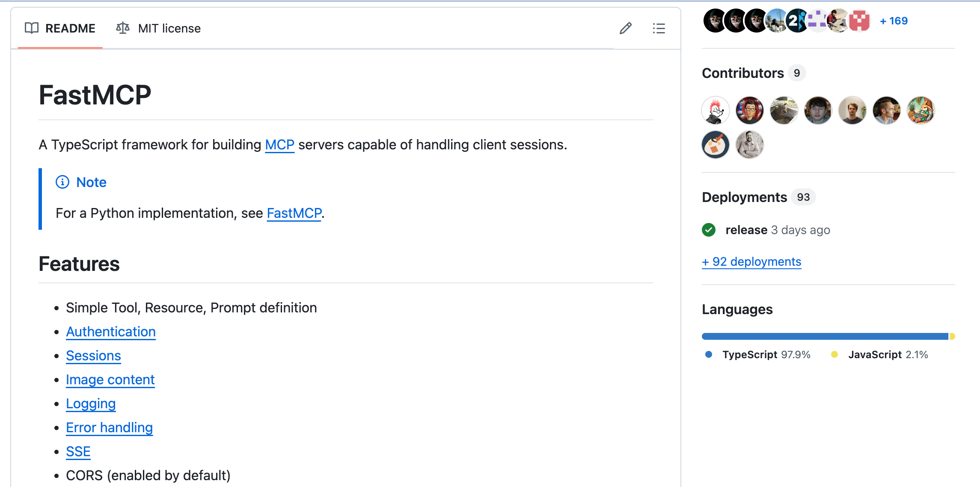980x487 pixels.
Task: Jump to the Authentication section link
Action: pos(111,332)
